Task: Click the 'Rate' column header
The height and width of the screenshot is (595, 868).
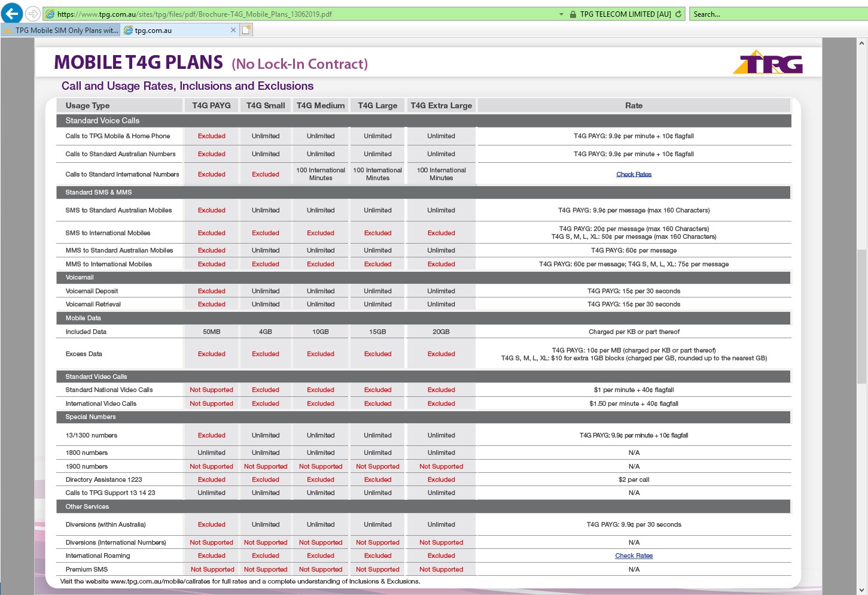Action: coord(634,105)
